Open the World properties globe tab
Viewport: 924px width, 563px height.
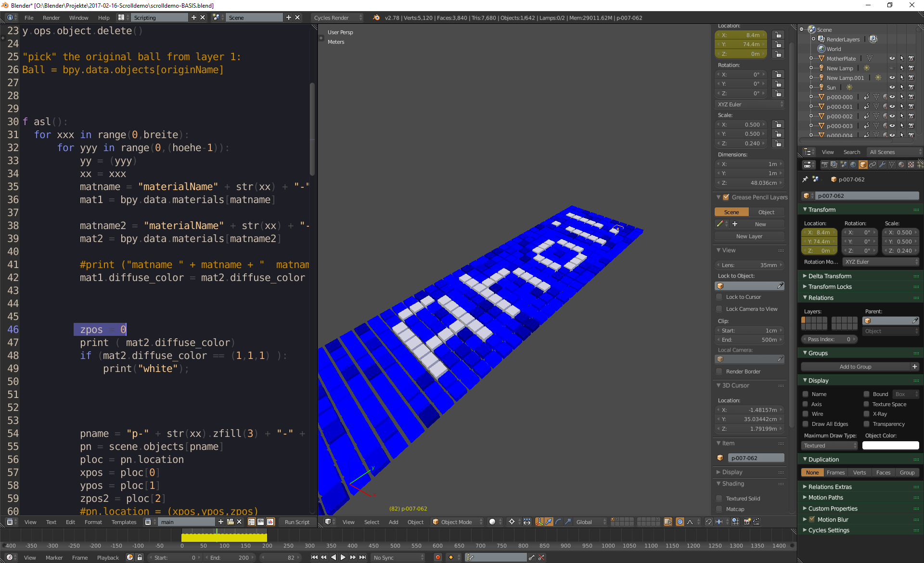point(853,165)
